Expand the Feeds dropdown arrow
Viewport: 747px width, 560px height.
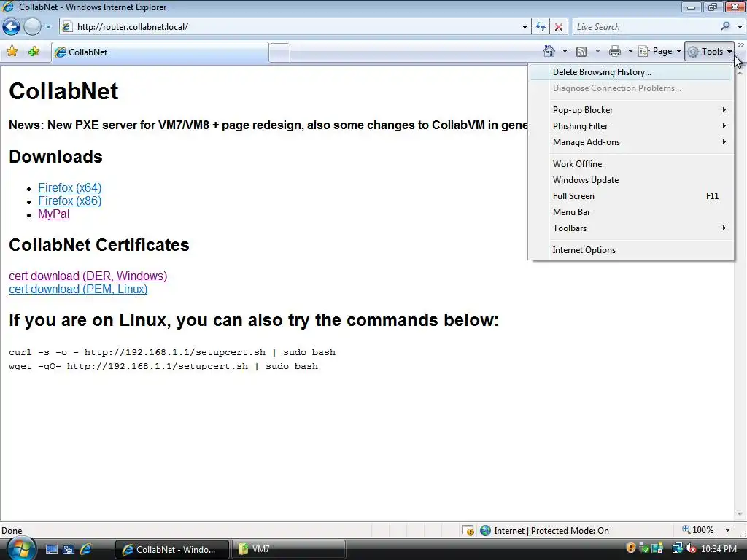pos(597,51)
